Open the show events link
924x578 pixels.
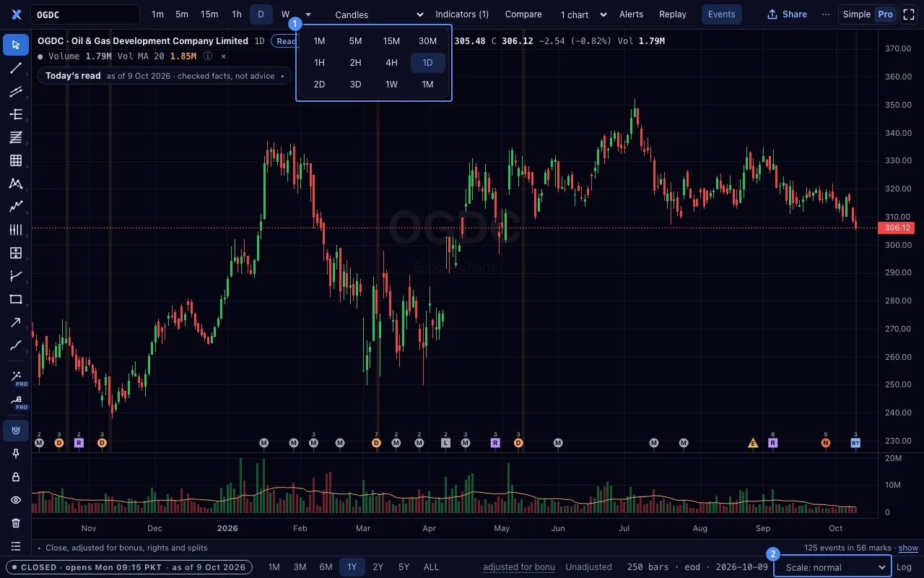[x=908, y=548]
